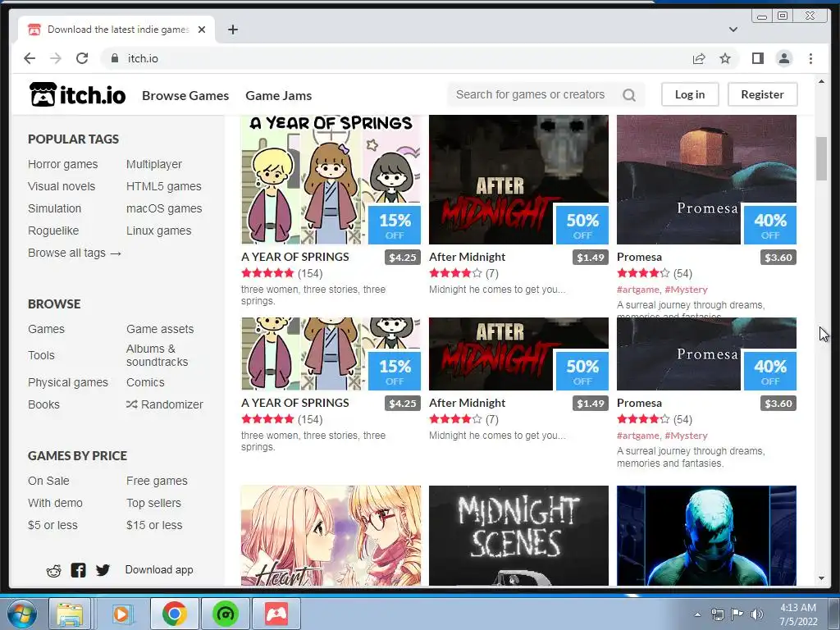Open Game Jams menu

pyautogui.click(x=279, y=95)
